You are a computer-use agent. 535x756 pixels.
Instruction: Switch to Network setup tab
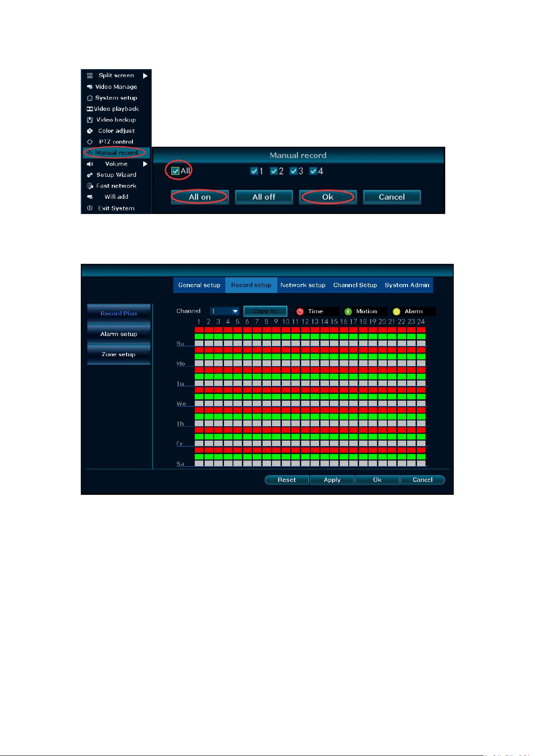(x=303, y=285)
